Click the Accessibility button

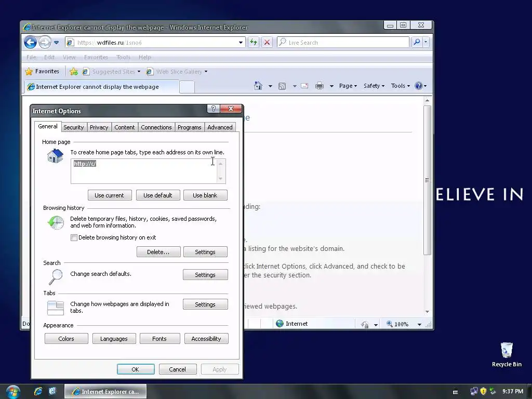(x=206, y=339)
